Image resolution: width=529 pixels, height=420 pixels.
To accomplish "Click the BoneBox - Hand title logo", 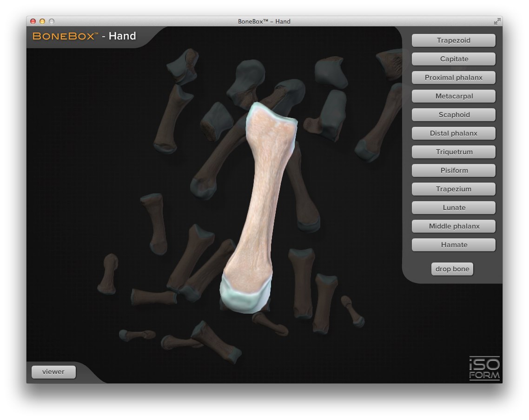I will [84, 36].
